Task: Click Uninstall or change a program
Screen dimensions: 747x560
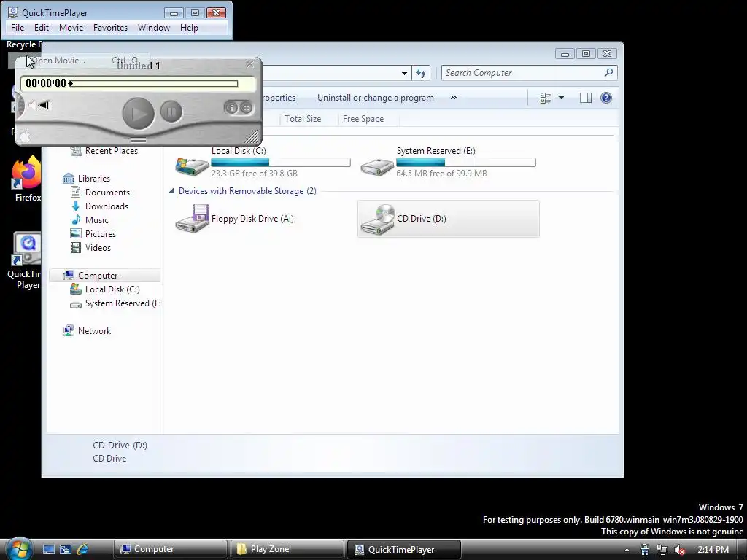Action: coord(376,98)
